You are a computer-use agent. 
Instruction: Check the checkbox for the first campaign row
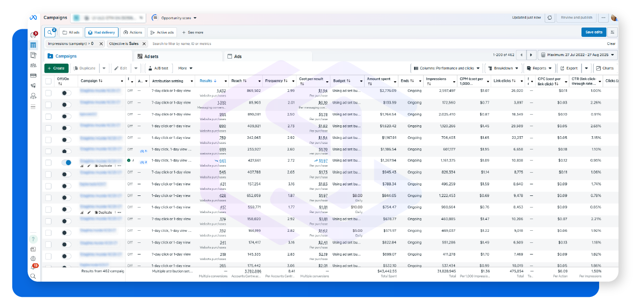[x=48, y=93]
